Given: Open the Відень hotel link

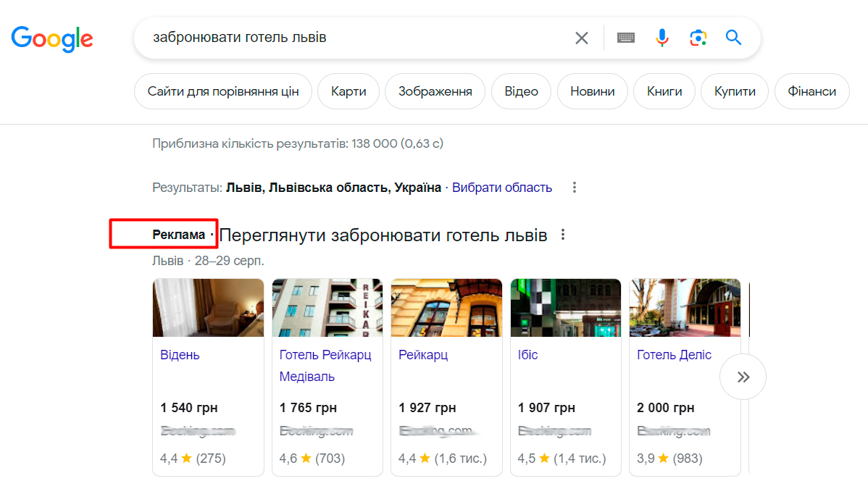Looking at the screenshot, I should [180, 355].
